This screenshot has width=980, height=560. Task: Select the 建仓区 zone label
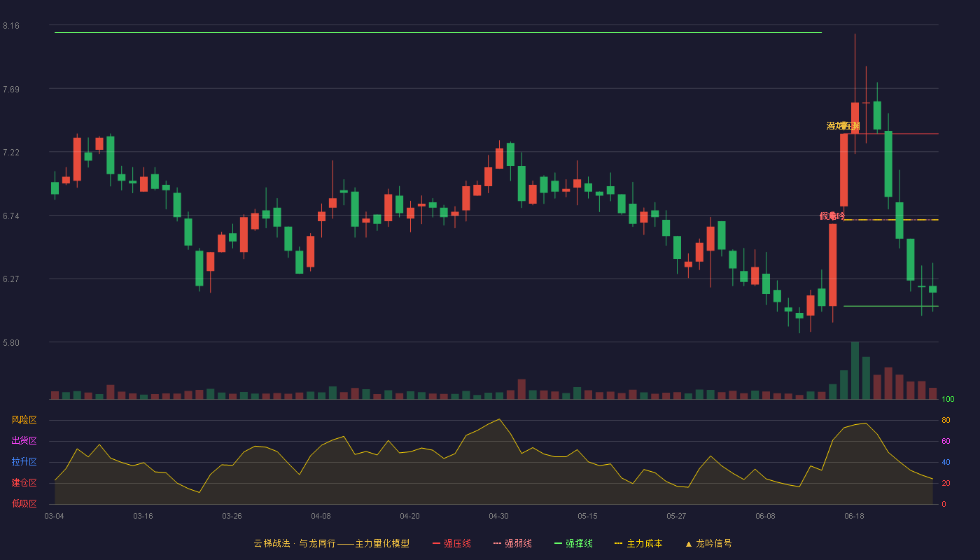tap(24, 483)
